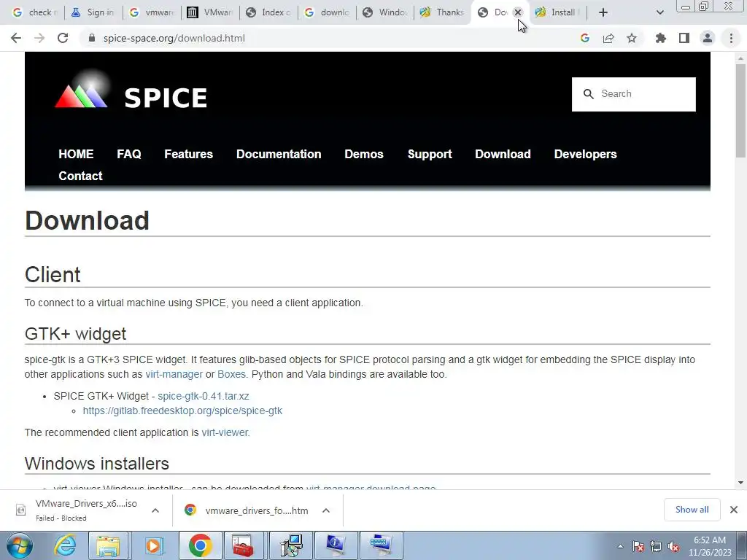Close the downloads bar
The width and height of the screenshot is (747, 560).
point(734,510)
